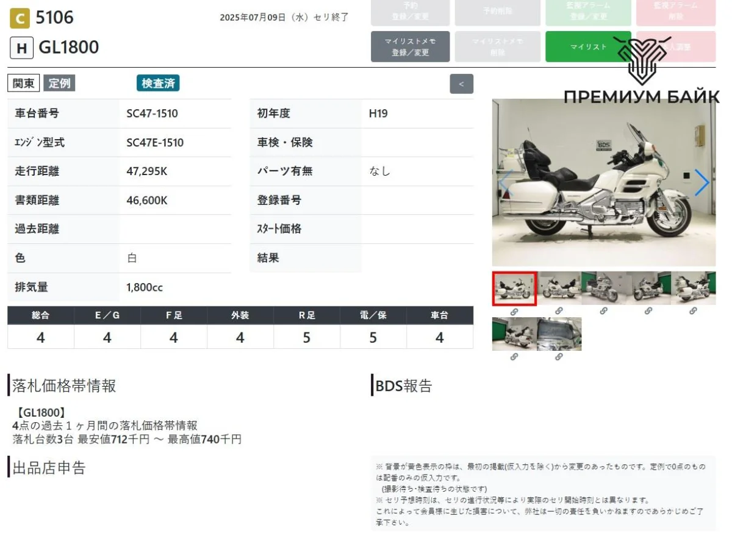This screenshot has height=560, width=732.
Task: Select the fifth thumbnail showing the rear angle
Action: point(693,288)
